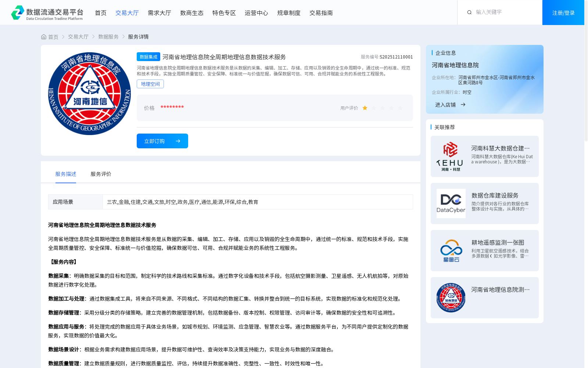Click the 立即订购 button
Screen dimensions: 588x368
pos(162,141)
